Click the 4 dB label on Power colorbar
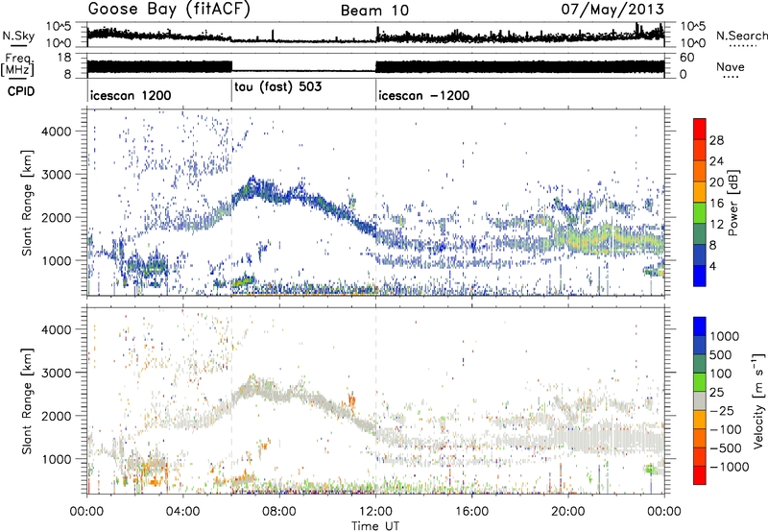 pyautogui.click(x=712, y=267)
